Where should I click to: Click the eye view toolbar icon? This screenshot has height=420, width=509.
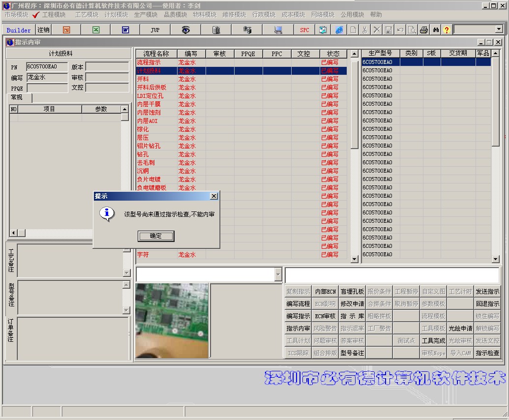coord(186,30)
